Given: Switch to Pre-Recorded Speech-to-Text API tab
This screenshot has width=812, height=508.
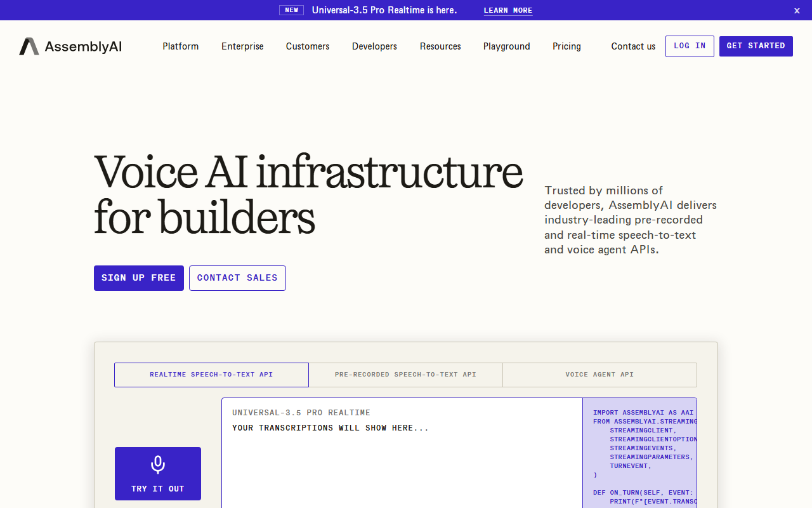Looking at the screenshot, I should click(405, 375).
